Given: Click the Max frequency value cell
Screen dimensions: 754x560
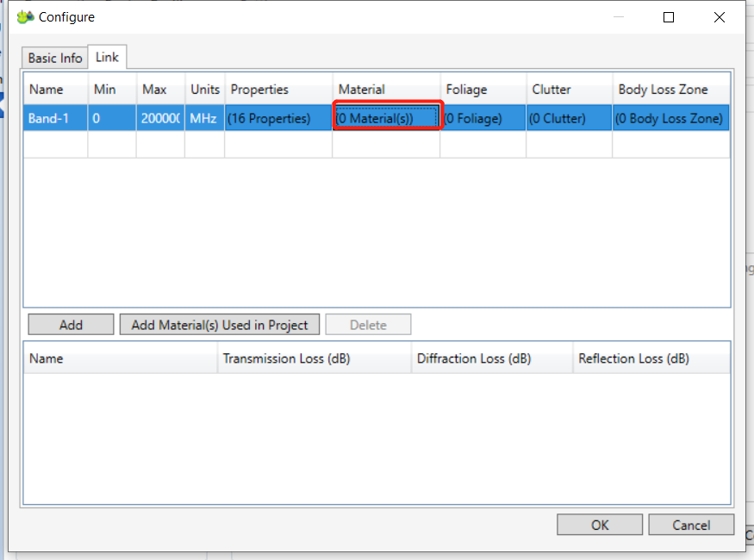Looking at the screenshot, I should click(159, 118).
